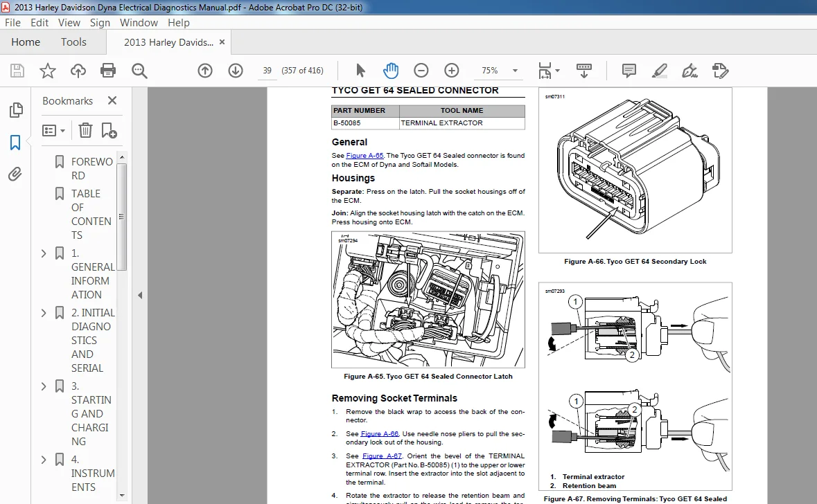Zoom out with minus icon
The width and height of the screenshot is (817, 504).
point(421,71)
